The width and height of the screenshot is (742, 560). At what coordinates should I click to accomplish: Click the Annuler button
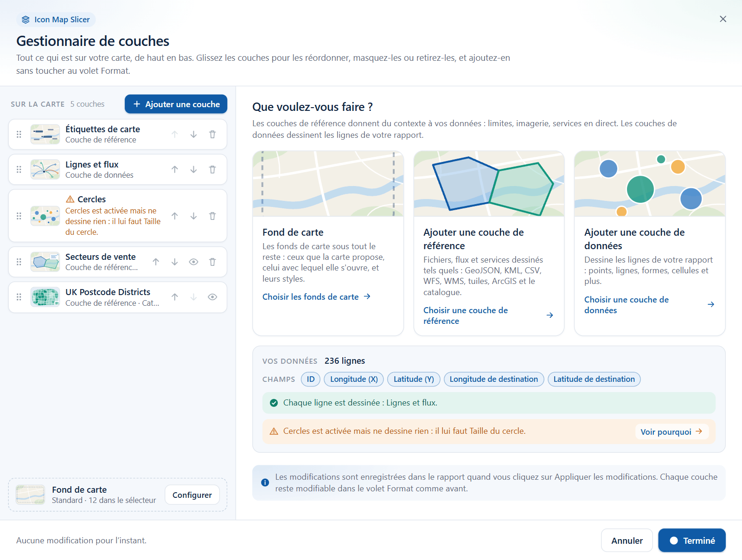pyautogui.click(x=627, y=541)
